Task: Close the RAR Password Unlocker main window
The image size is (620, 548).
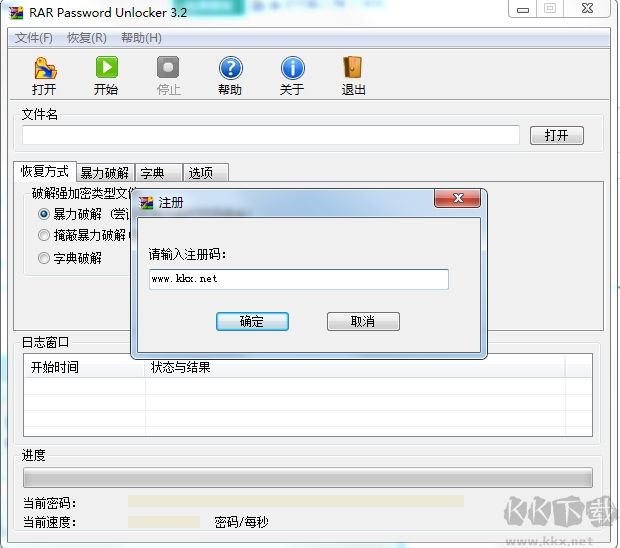Action: [x=588, y=9]
